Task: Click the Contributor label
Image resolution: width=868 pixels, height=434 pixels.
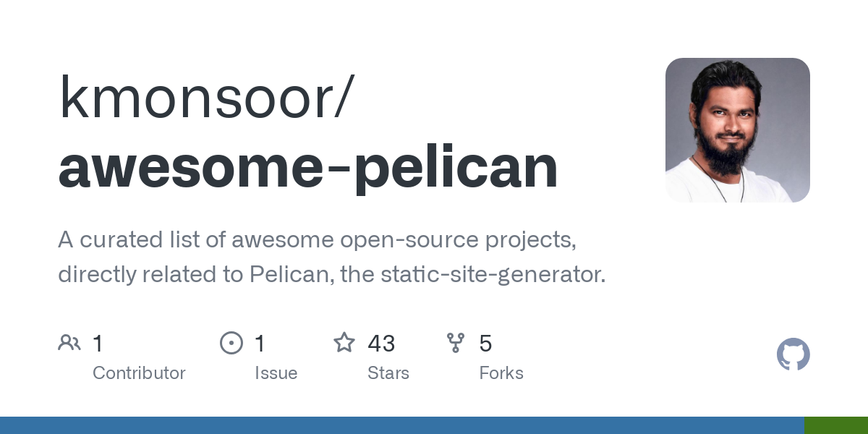Action: (x=139, y=373)
